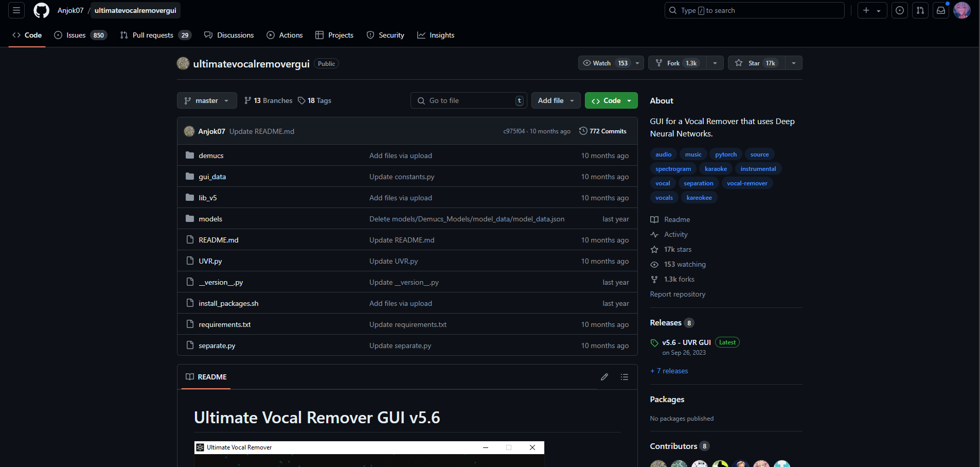The height and width of the screenshot is (467, 980).
Task: Open the 772 Commits history
Action: click(x=603, y=131)
